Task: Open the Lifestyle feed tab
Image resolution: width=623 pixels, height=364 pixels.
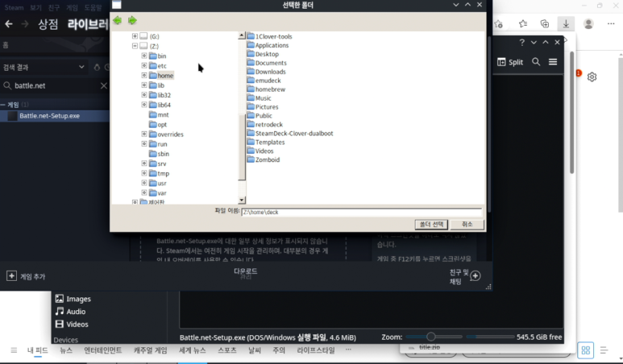Action: (x=316, y=350)
